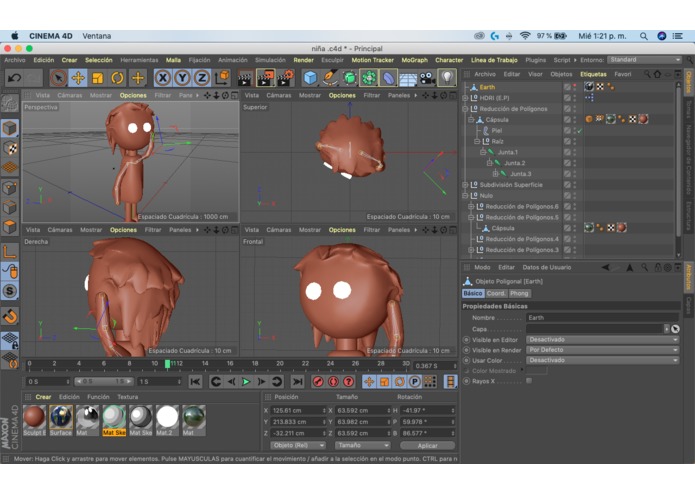Toggle the Piel object green checkmark

pyautogui.click(x=579, y=131)
